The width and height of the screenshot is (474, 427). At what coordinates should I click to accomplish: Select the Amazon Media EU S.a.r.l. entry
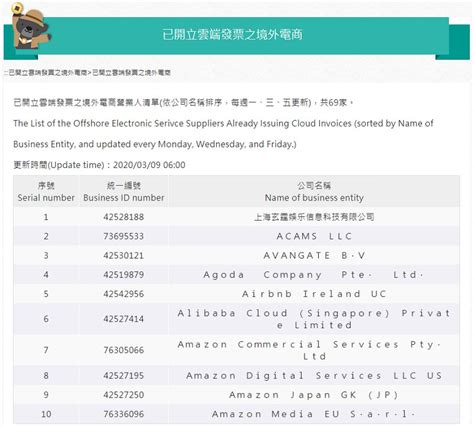click(314, 414)
